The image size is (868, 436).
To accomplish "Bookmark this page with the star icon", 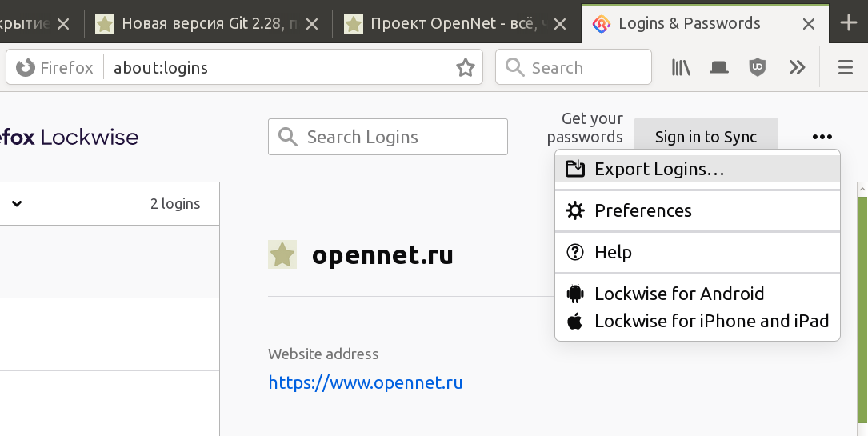I will coord(466,67).
